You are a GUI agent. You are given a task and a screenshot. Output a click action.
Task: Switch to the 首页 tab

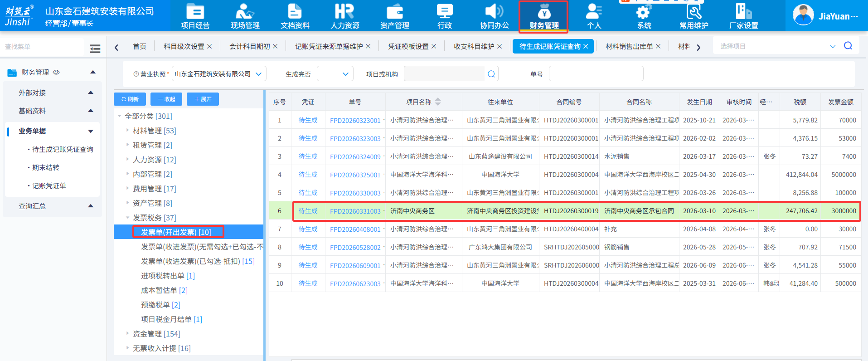[x=140, y=46]
